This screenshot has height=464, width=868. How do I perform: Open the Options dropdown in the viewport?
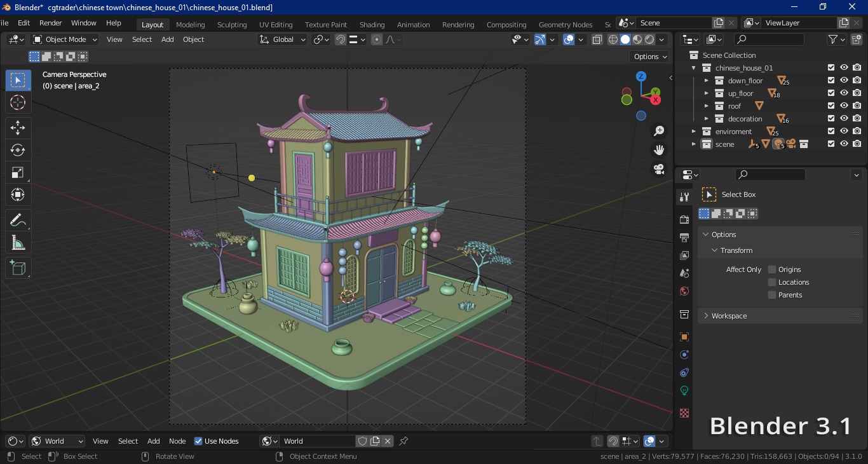point(650,57)
